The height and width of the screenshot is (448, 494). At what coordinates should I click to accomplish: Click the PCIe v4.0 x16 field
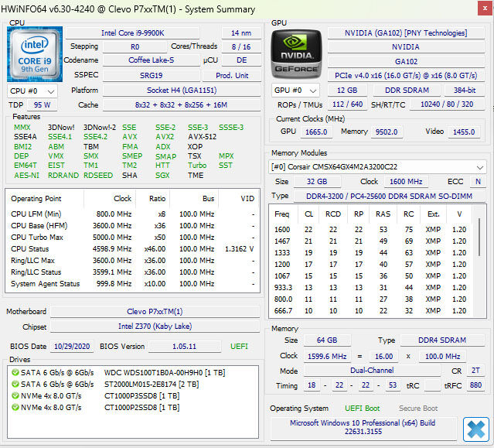406,76
